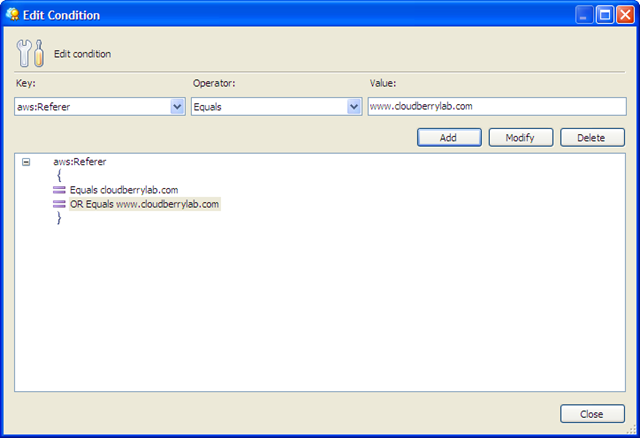Click the Edit Condition title bar icon
Viewport: 640px width, 438px height.
(x=13, y=14)
